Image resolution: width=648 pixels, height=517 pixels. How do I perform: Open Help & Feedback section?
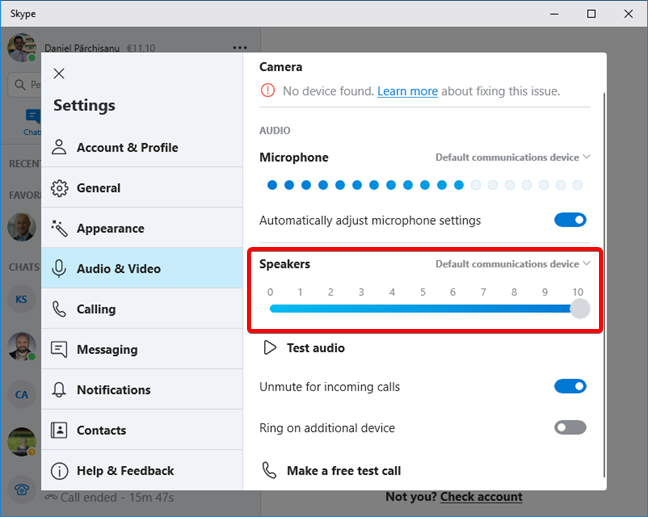(142, 470)
